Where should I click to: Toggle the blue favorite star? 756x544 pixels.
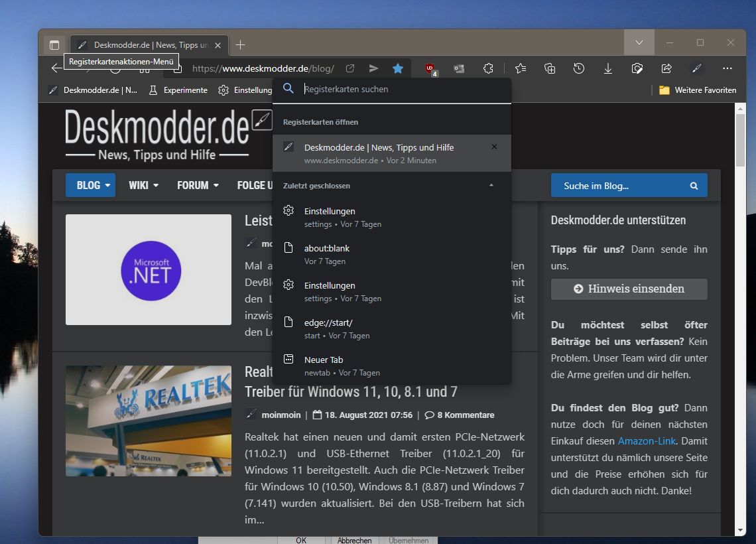398,68
